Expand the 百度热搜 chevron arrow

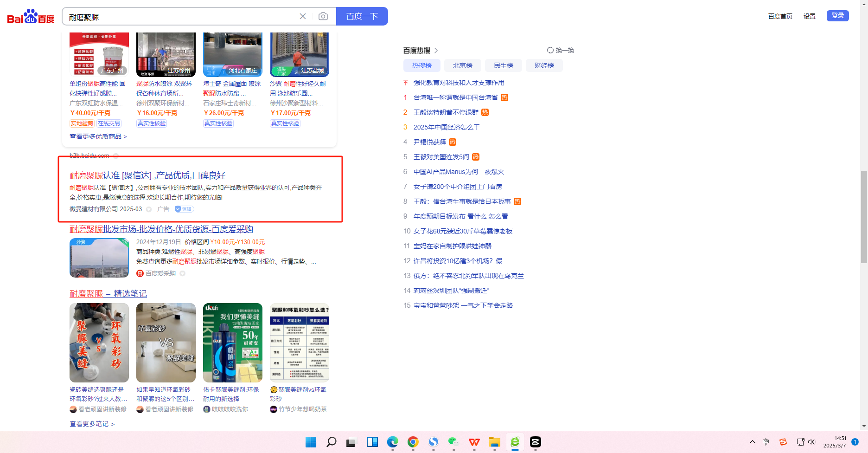tap(436, 51)
